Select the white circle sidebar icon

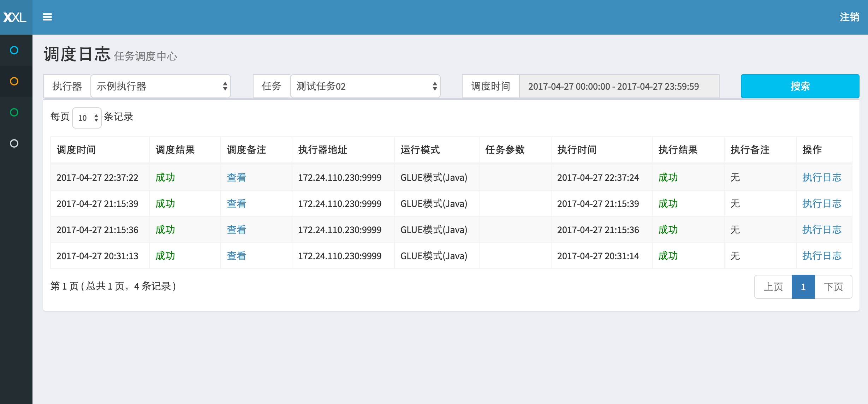(14, 143)
